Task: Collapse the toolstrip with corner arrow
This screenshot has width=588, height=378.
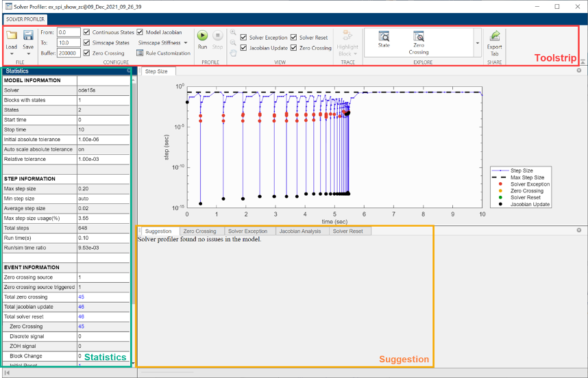Action: pyautogui.click(x=583, y=62)
